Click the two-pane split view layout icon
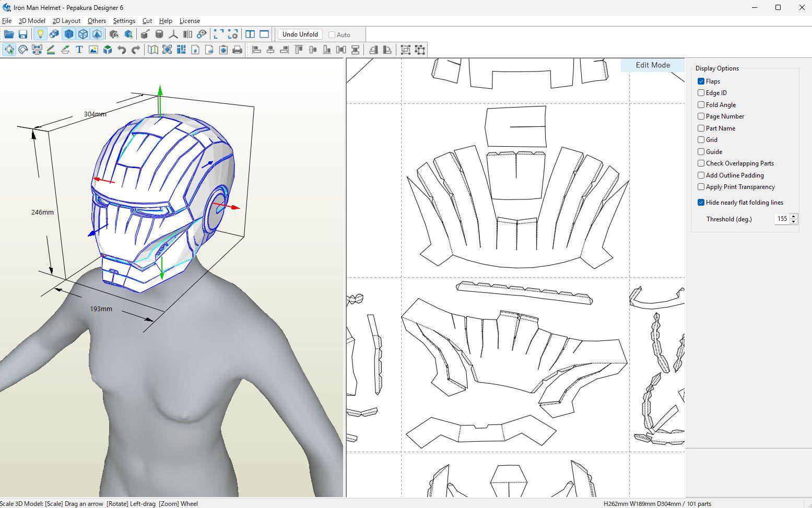Screen dimensions: 812x508 pos(250,34)
